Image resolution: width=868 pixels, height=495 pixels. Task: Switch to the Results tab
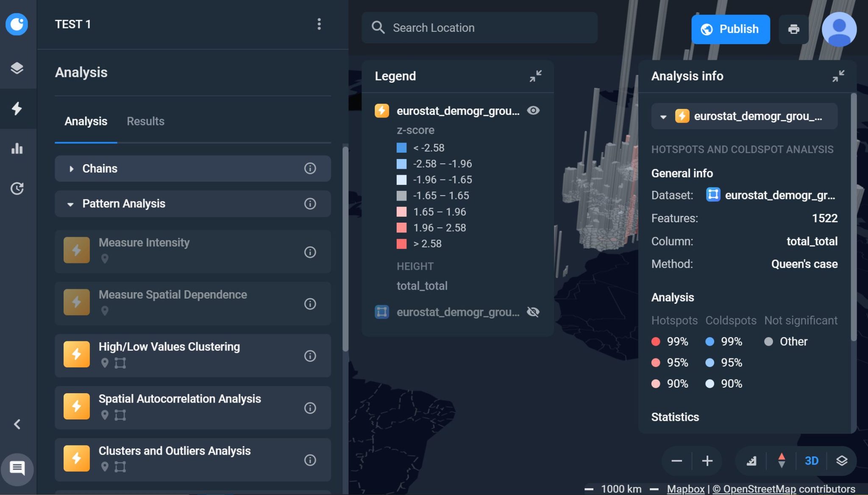coord(145,121)
